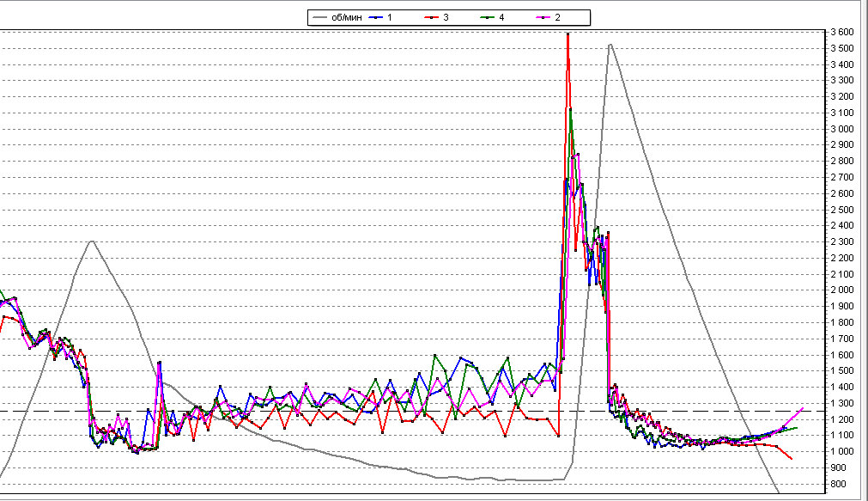868x501 pixels.
Task: Click the 2 100 axis value
Action: tap(842, 274)
